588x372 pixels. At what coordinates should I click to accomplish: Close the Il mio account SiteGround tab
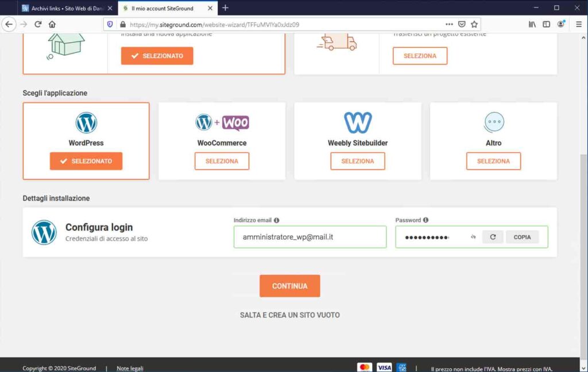(x=210, y=8)
